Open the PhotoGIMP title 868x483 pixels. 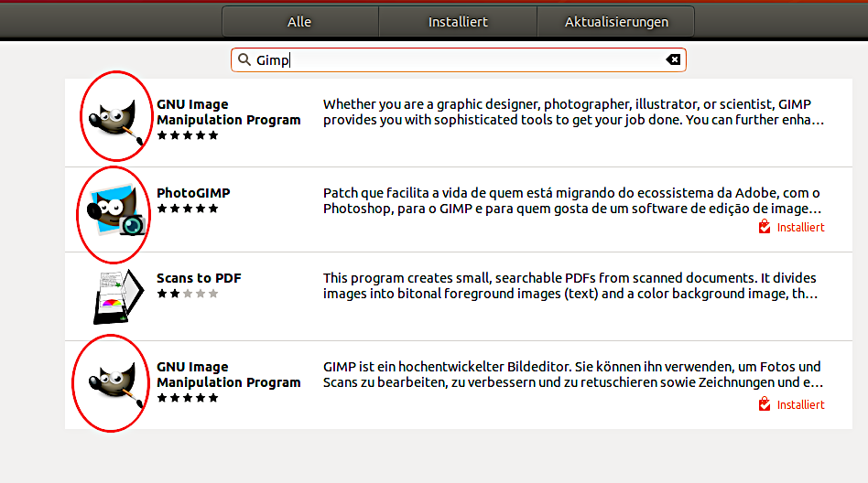193,193
